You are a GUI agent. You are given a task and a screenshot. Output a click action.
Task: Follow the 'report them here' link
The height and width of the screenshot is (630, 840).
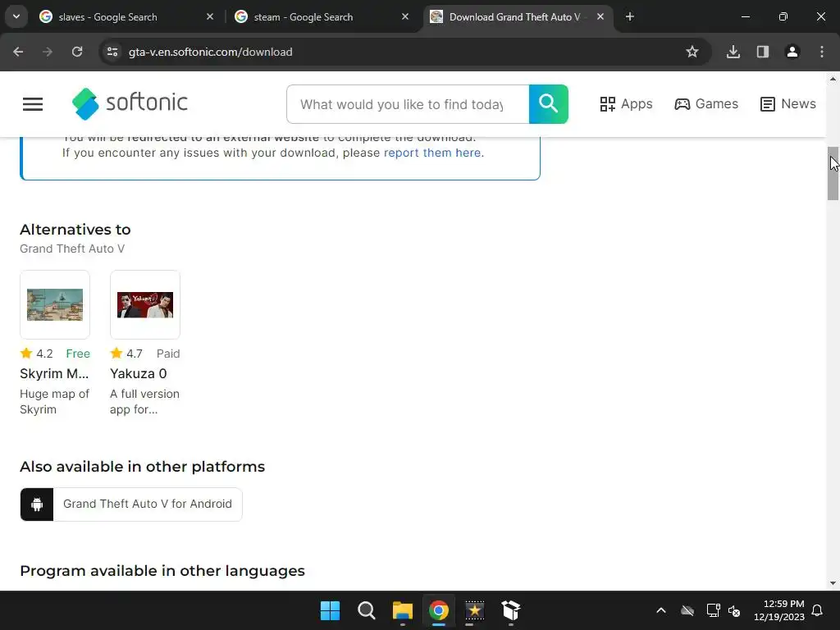click(432, 153)
